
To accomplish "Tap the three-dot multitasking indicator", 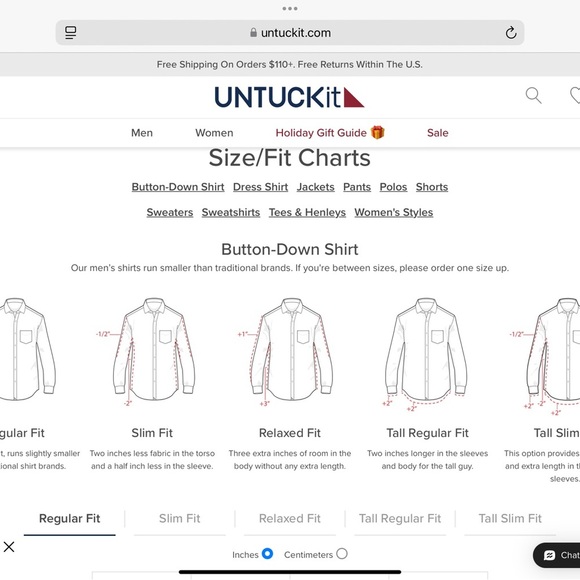I will [290, 9].
